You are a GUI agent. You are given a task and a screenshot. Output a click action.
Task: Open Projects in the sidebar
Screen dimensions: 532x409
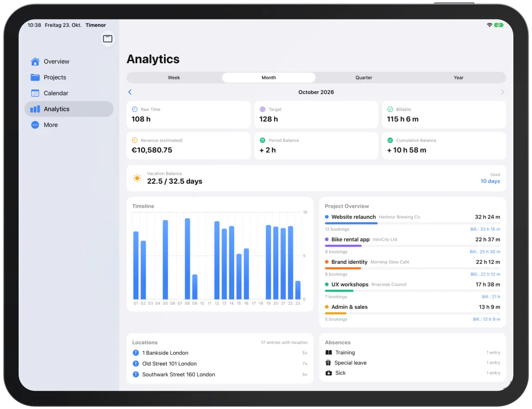click(x=69, y=77)
